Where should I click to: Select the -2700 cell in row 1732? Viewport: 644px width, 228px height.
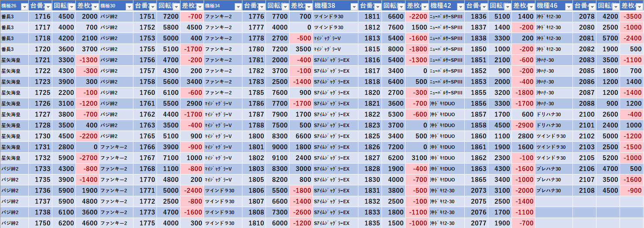coord(87,158)
